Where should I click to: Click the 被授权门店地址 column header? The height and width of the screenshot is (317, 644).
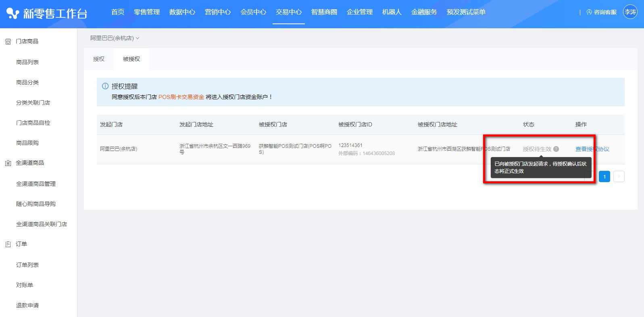coord(438,124)
